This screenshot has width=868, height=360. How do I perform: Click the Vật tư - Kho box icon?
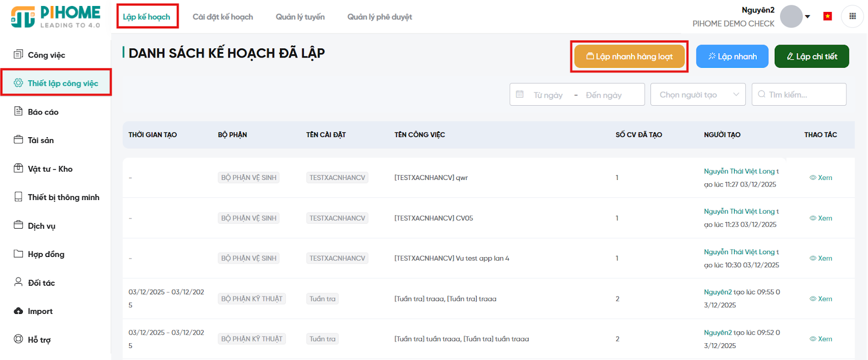coord(18,169)
